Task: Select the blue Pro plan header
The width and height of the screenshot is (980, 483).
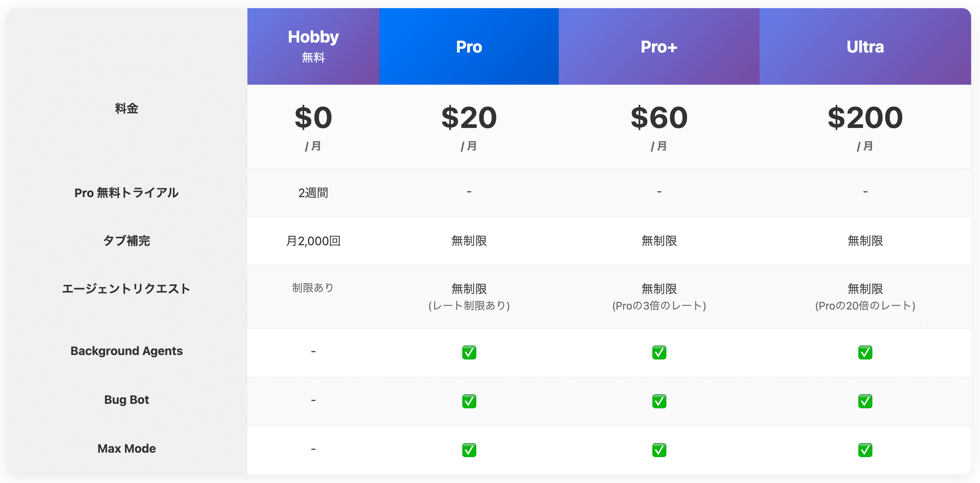Action: [x=469, y=46]
